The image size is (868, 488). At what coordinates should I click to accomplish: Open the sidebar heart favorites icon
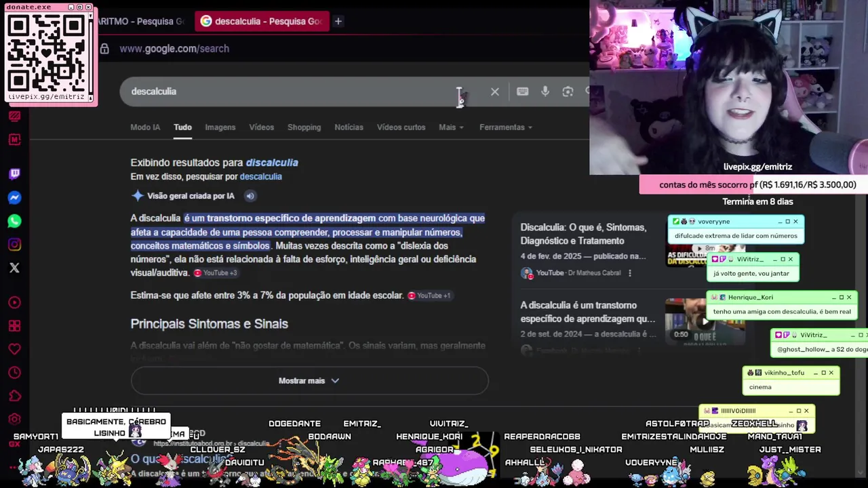click(14, 349)
